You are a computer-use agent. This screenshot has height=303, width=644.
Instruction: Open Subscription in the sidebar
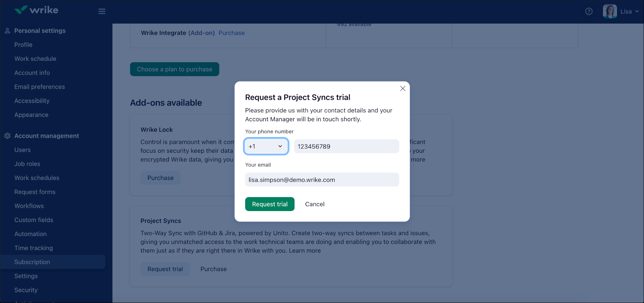click(x=32, y=262)
